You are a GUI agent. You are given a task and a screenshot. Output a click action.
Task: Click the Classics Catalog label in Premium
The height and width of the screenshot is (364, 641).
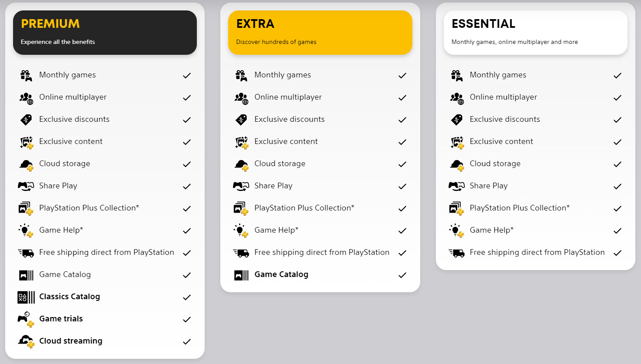[70, 297]
